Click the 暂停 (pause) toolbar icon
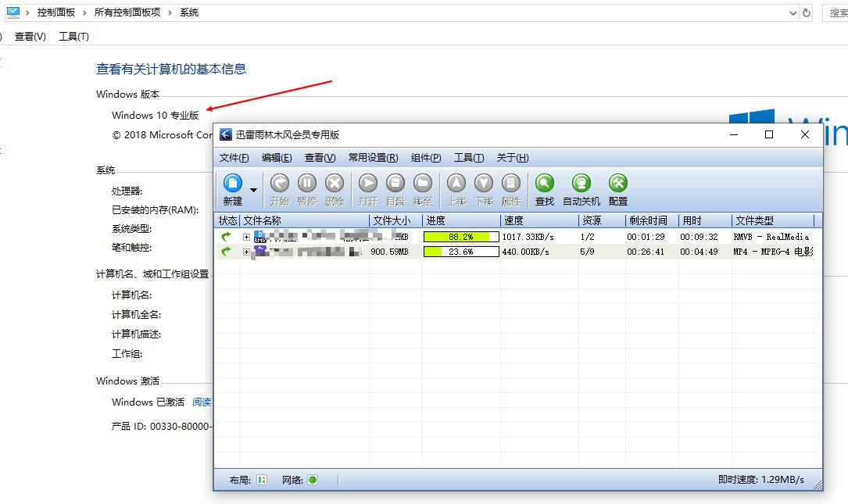The width and height of the screenshot is (848, 504). 306,184
